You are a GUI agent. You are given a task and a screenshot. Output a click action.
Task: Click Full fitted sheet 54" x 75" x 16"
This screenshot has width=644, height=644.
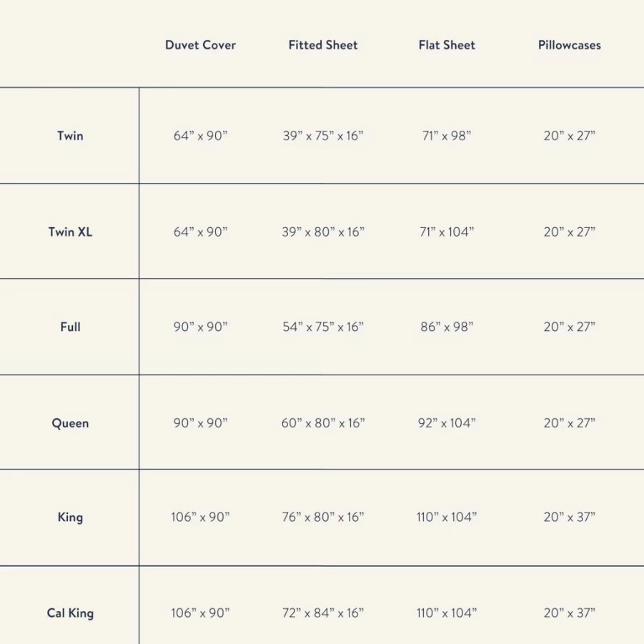tap(323, 327)
